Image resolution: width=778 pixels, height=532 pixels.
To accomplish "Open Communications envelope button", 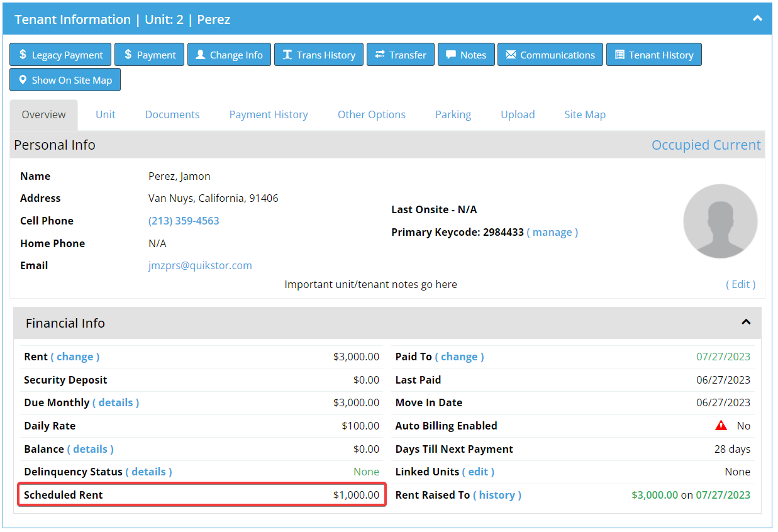I will (x=550, y=55).
